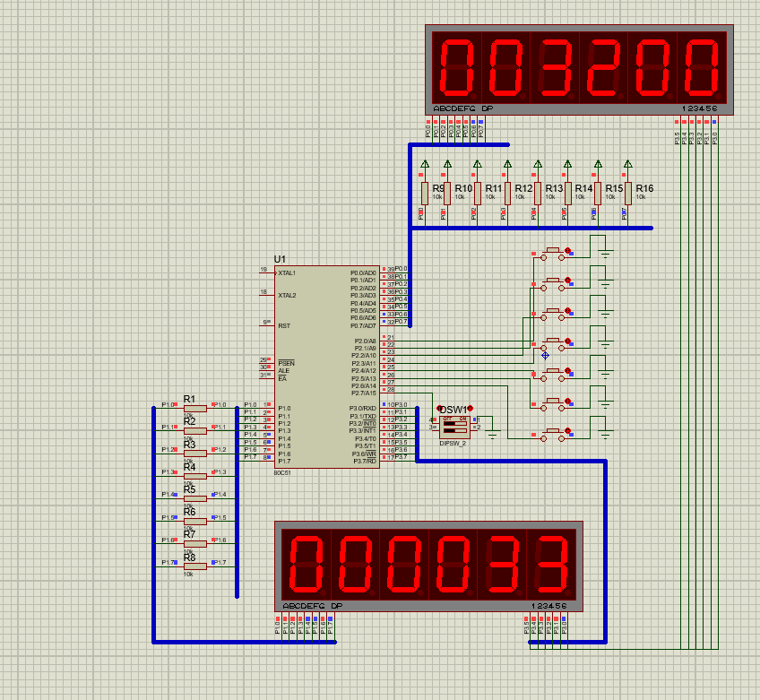The width and height of the screenshot is (760, 700).
Task: Select resistor R6
Action: tap(195, 521)
